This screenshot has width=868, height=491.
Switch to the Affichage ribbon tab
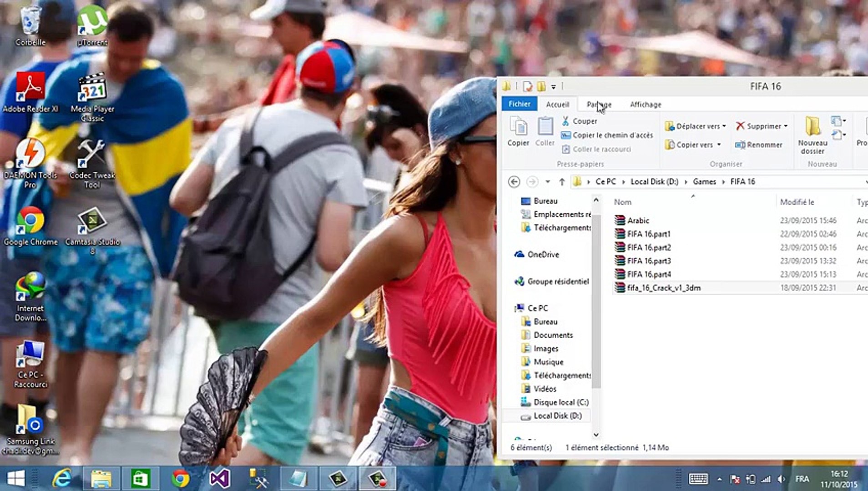tap(645, 105)
